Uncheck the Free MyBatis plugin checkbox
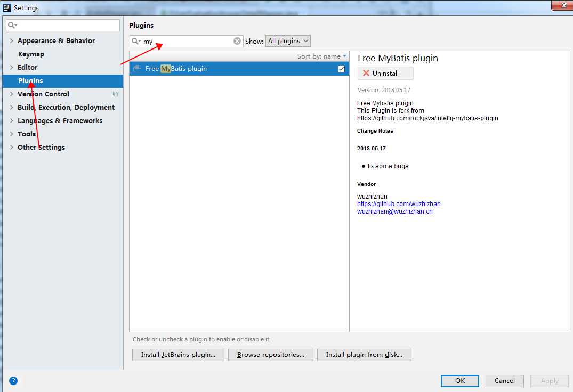This screenshot has height=392, width=573. click(x=341, y=69)
